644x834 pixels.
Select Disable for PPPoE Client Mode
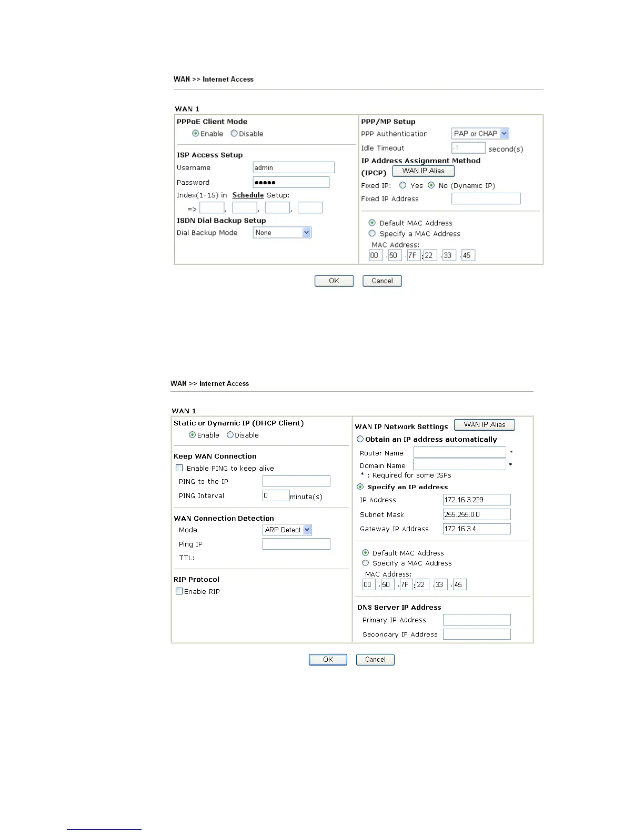234,134
